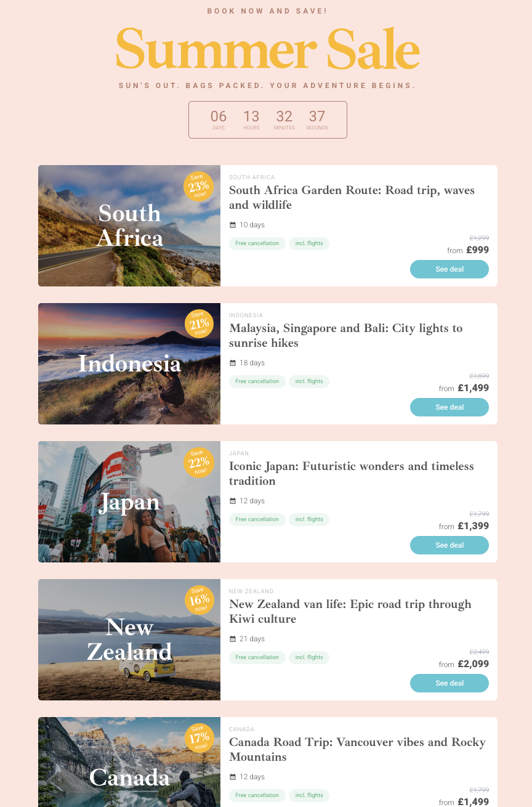
Task: Select the New Zealand van photo
Action: [x=129, y=639]
